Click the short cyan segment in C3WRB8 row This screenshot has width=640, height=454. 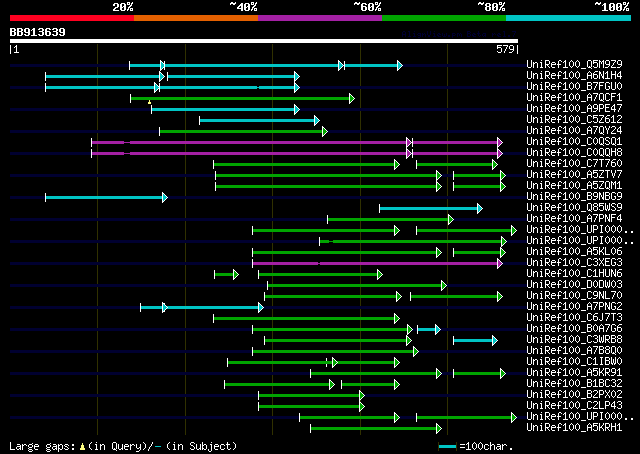(x=476, y=341)
